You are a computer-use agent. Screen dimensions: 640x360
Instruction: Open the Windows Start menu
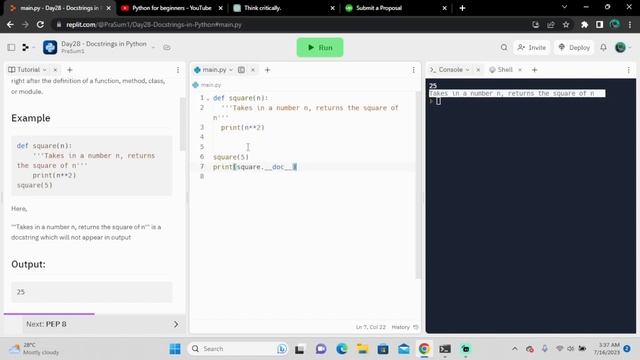175,349
